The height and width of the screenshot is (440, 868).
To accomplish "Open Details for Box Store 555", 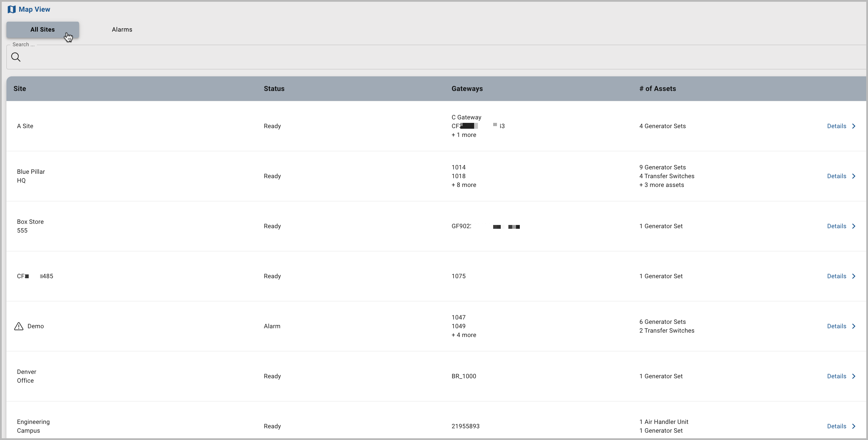I will pos(837,226).
